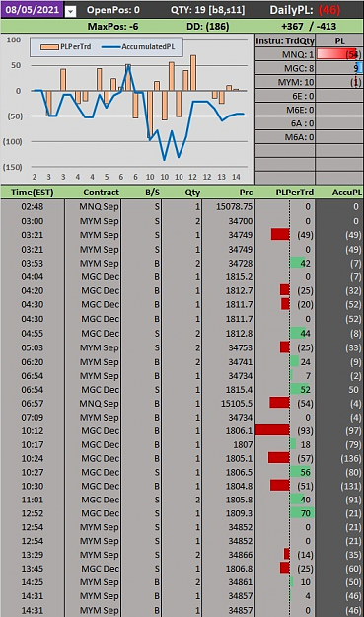Select price cell 1804.8
The image size is (364, 617).
[228, 486]
